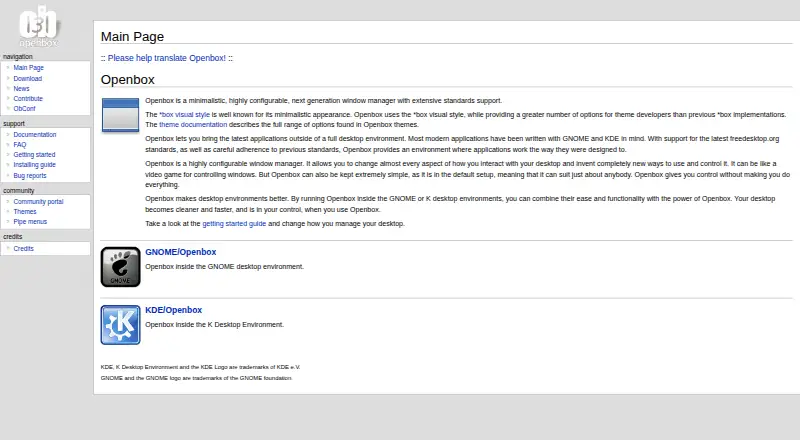Visit the Community portal link
This screenshot has width=800, height=440.
pos(38,202)
